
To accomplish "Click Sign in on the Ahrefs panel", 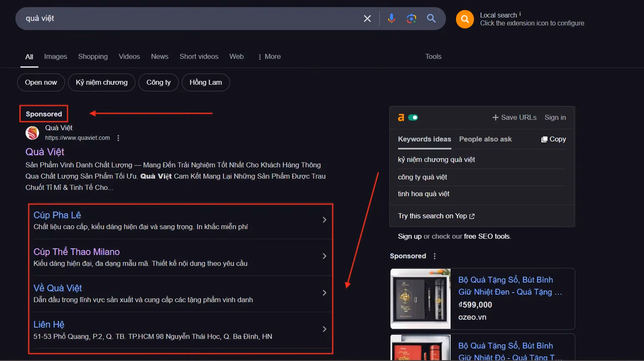I will [555, 118].
